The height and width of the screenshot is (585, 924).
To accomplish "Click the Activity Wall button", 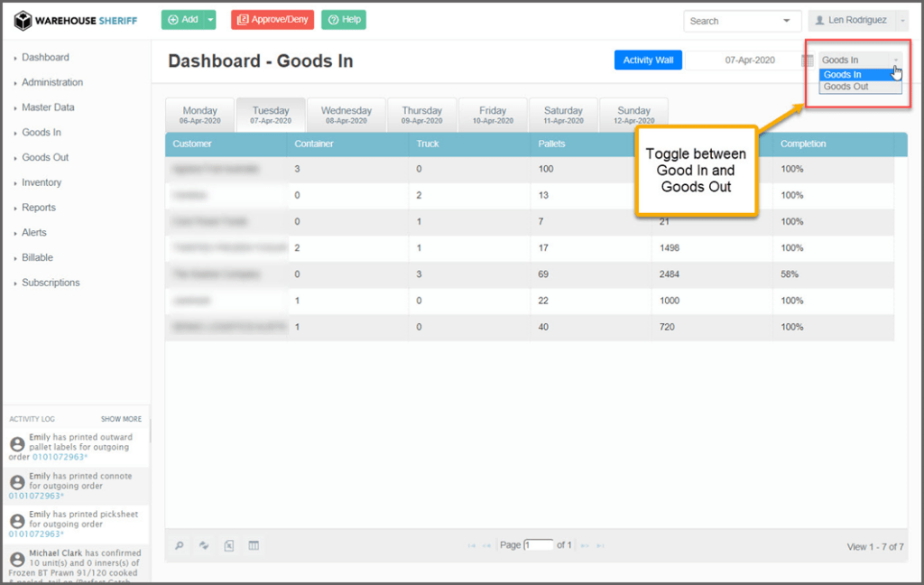I will coord(648,60).
